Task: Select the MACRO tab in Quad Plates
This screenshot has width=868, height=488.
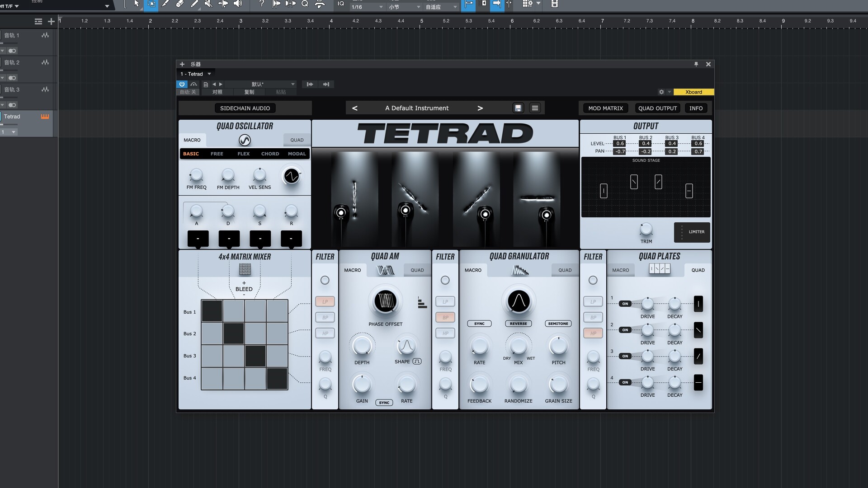Action: point(621,270)
